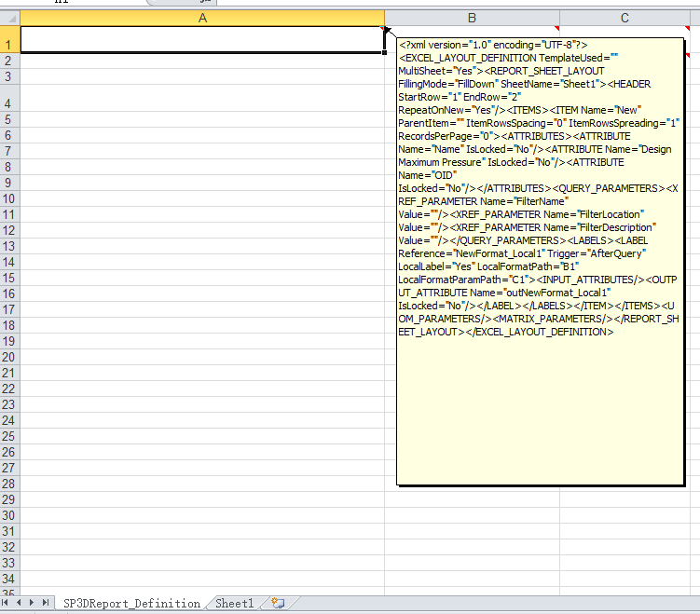Select row 34 header

coord(10,579)
